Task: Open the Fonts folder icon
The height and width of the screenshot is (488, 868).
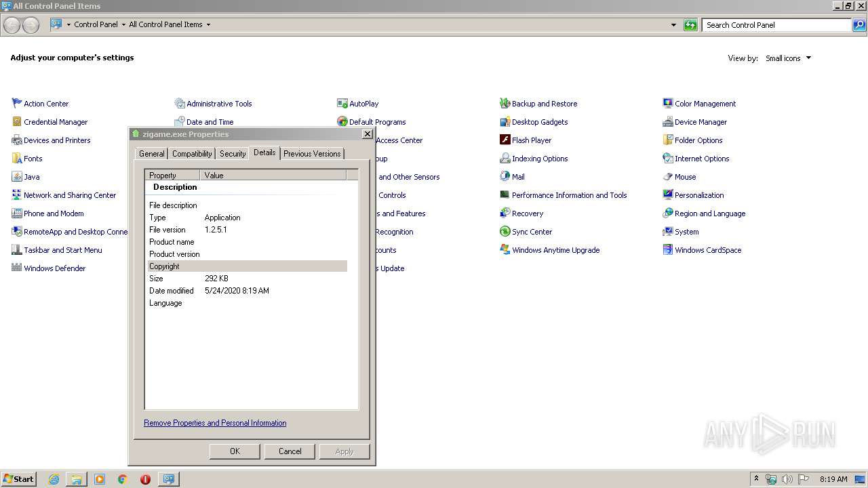Action: [17, 158]
